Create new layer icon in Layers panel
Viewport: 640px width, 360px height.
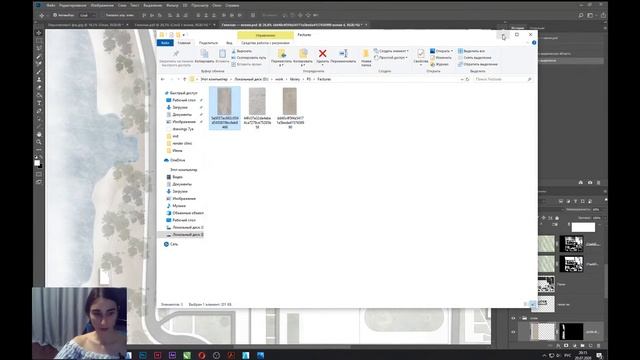click(590, 346)
